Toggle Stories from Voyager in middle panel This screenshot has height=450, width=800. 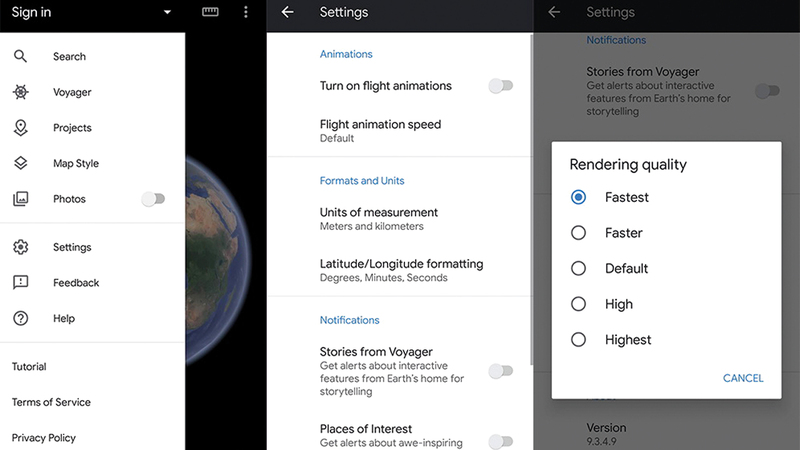pyautogui.click(x=500, y=371)
